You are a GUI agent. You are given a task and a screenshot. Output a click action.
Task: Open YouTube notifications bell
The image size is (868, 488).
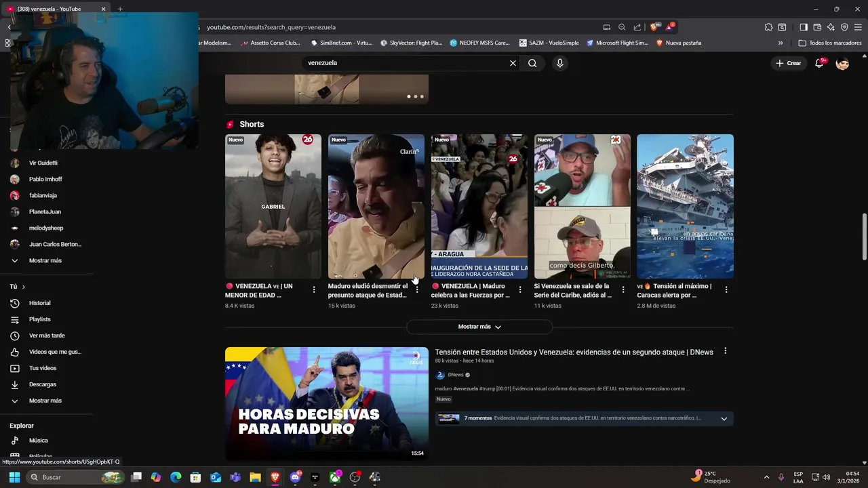(819, 63)
